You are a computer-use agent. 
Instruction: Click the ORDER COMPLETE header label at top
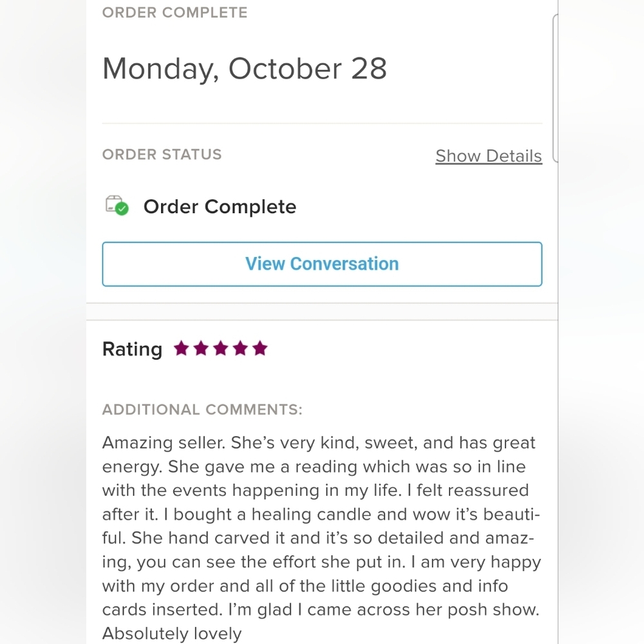pos(175,13)
